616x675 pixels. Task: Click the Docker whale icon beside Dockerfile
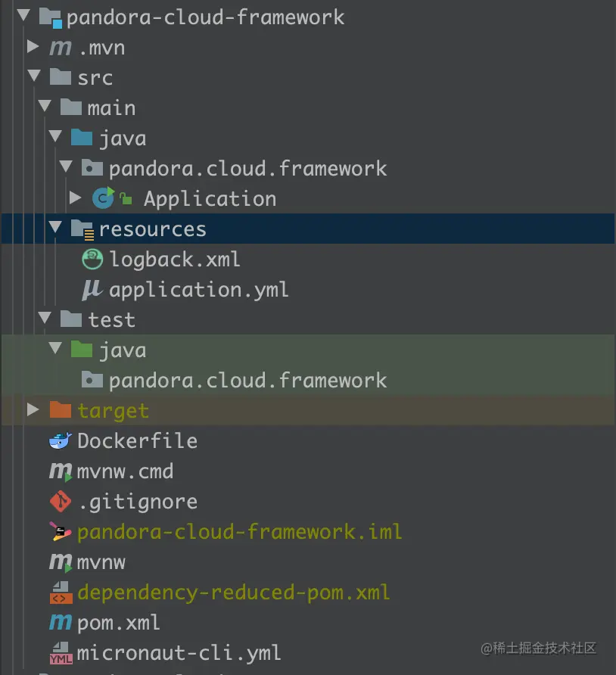click(60, 441)
